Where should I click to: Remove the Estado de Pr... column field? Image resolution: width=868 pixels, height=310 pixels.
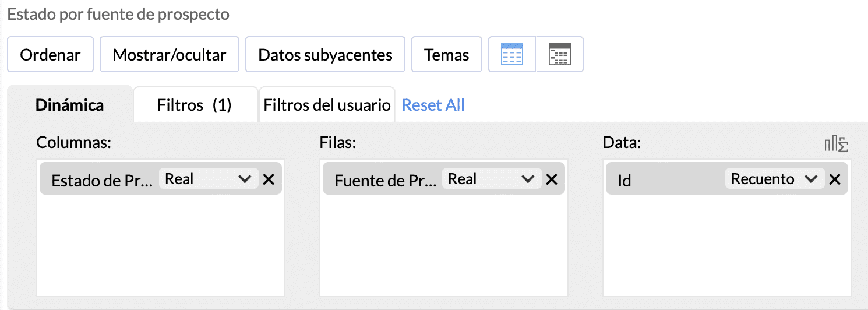(269, 179)
